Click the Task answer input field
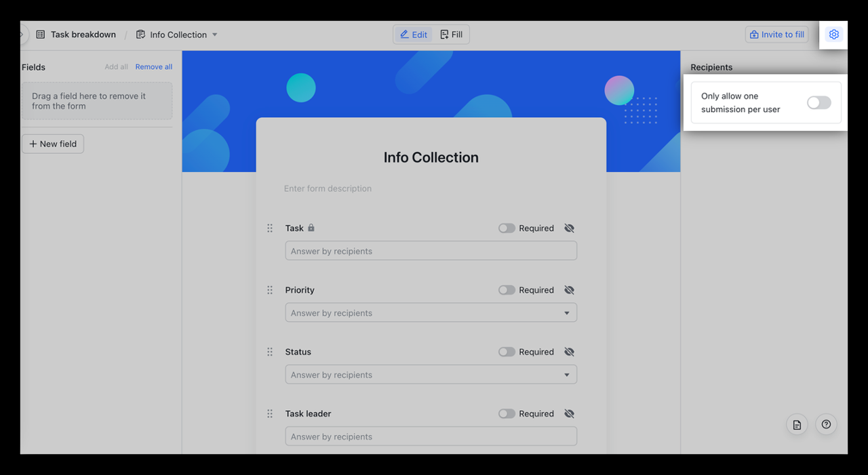This screenshot has width=868, height=475. tap(431, 251)
